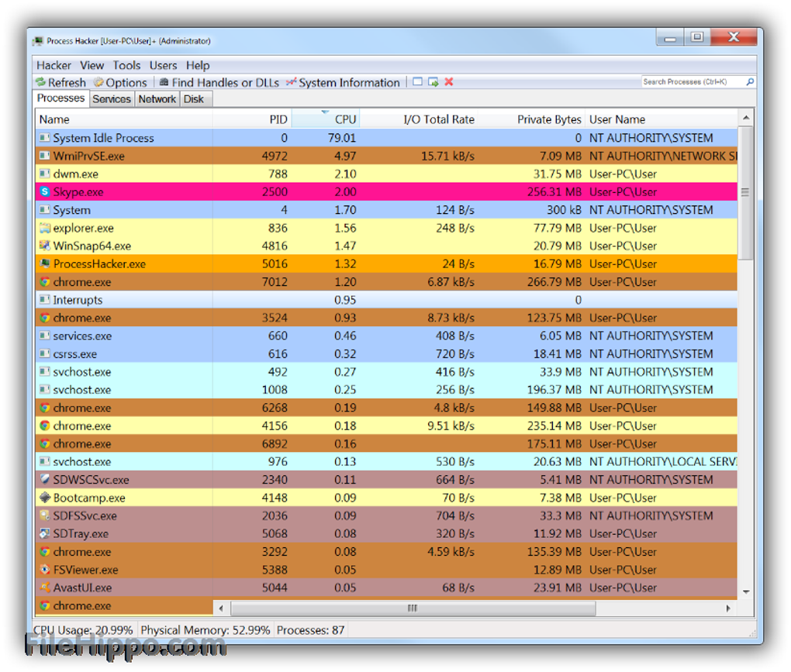
Task: Click the Search Processes input field
Action: tap(692, 82)
